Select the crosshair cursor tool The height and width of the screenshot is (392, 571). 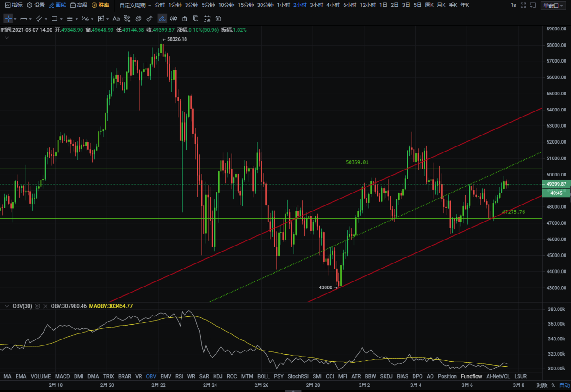pyautogui.click(x=8, y=19)
